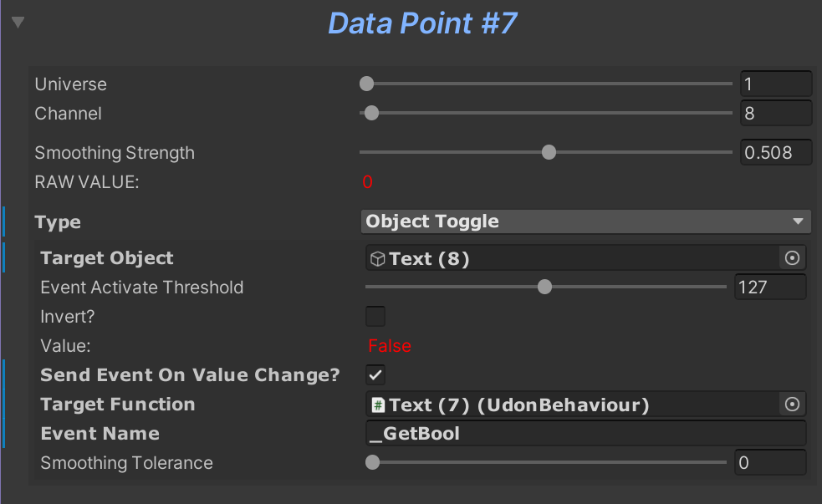Click the Smoothing Tolerance value field

click(x=769, y=462)
